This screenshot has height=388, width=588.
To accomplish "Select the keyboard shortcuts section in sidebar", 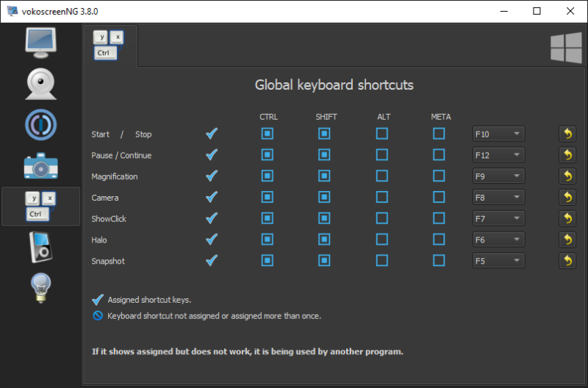I will pyautogui.click(x=41, y=206).
